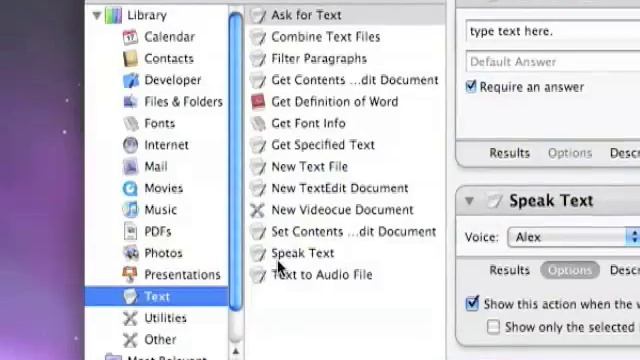Select the Presentations Keynote icon
Screen dimensions: 640x360
(x=130, y=275)
